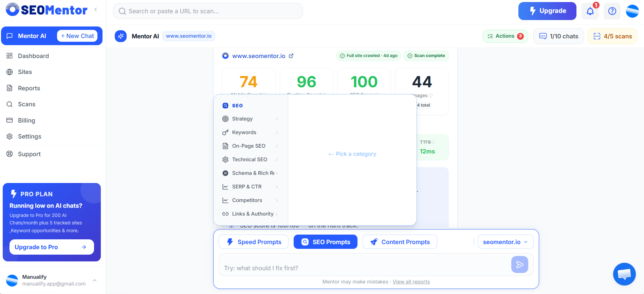
Task: Click the Images info icon
Action: [430, 95]
